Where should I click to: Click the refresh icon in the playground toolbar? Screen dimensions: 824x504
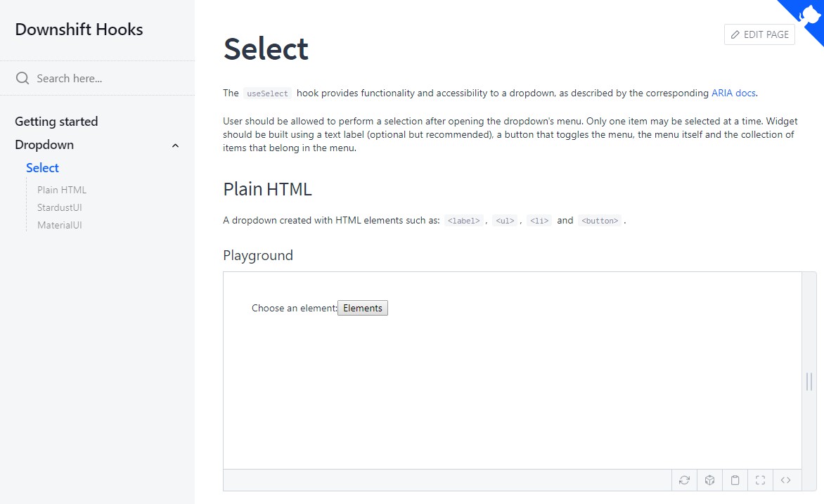pos(684,480)
